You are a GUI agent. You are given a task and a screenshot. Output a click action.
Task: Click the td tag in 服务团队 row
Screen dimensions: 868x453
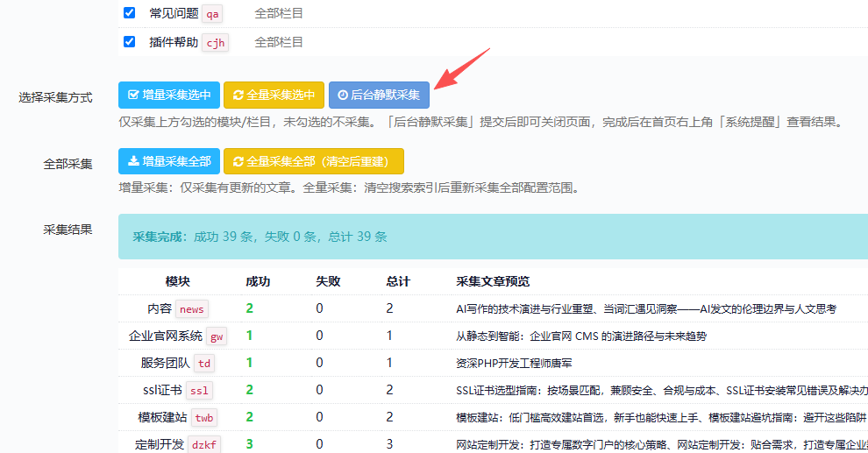(204, 364)
